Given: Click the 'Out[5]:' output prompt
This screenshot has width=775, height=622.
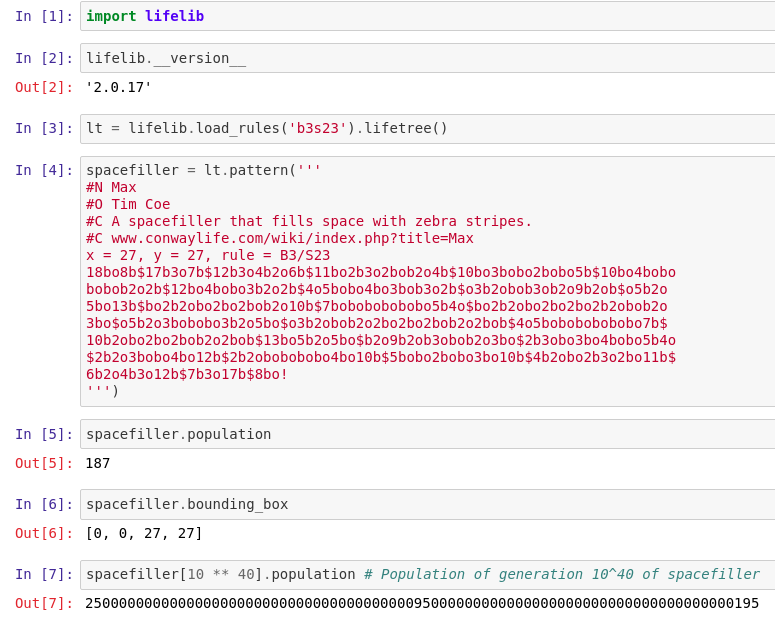Looking at the screenshot, I should coord(44,463).
